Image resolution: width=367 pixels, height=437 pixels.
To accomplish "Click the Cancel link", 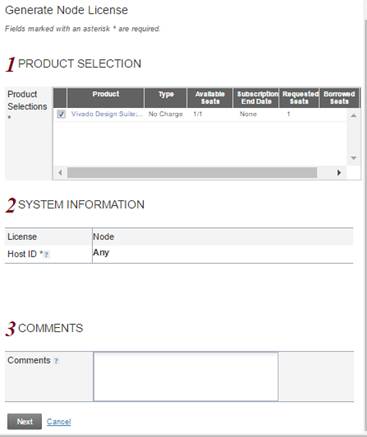I will (x=59, y=422).
